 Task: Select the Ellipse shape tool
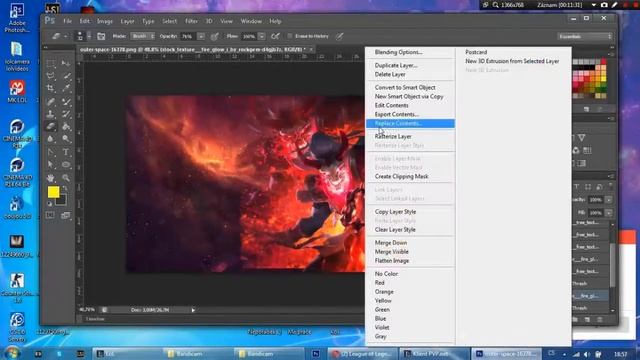click(66, 165)
